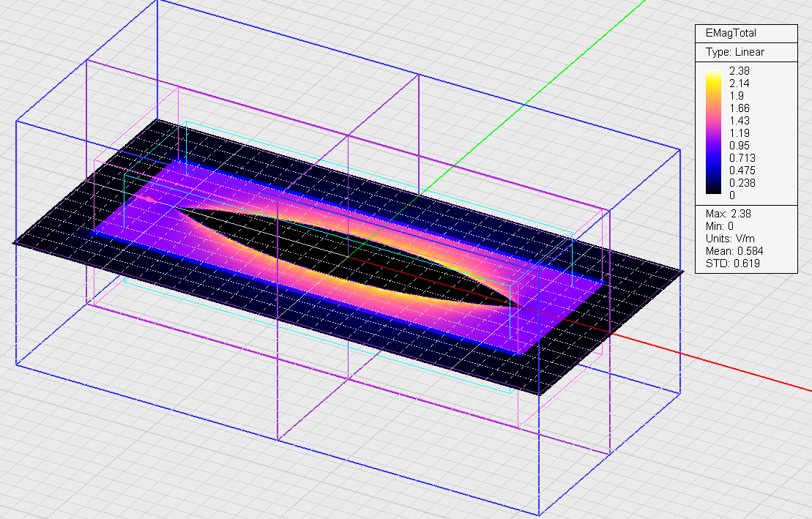Click the 1.43 legend scale value
This screenshot has width=812, height=519.
tap(740, 121)
